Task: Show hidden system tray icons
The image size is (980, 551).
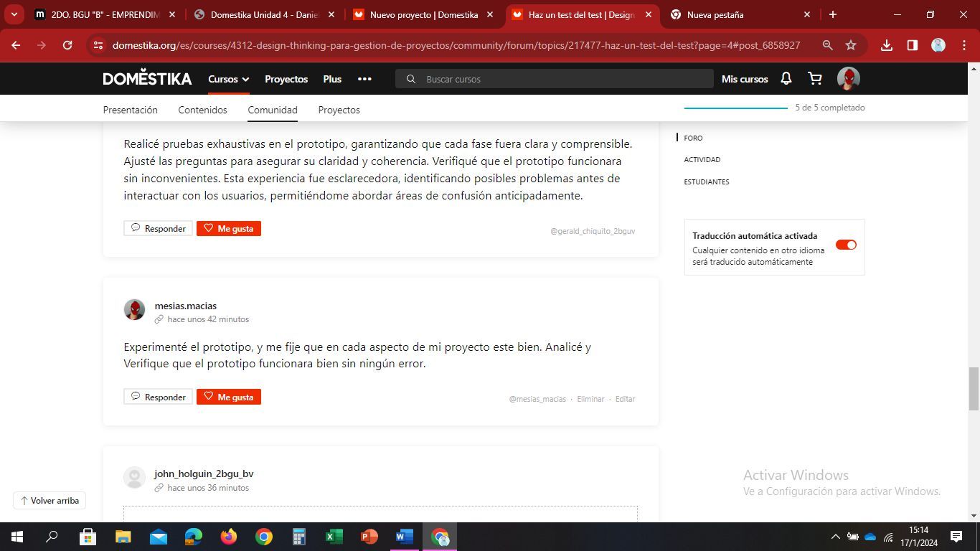Action: coord(835,537)
